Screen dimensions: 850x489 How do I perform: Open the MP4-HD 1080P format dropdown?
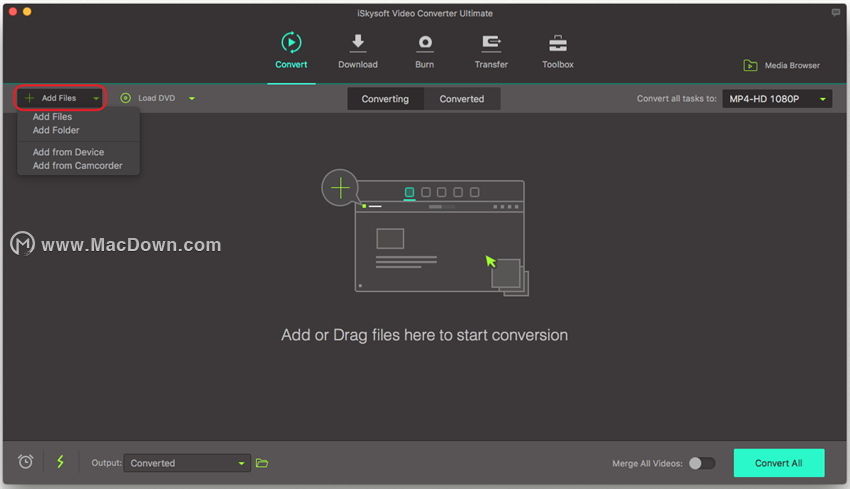(777, 99)
